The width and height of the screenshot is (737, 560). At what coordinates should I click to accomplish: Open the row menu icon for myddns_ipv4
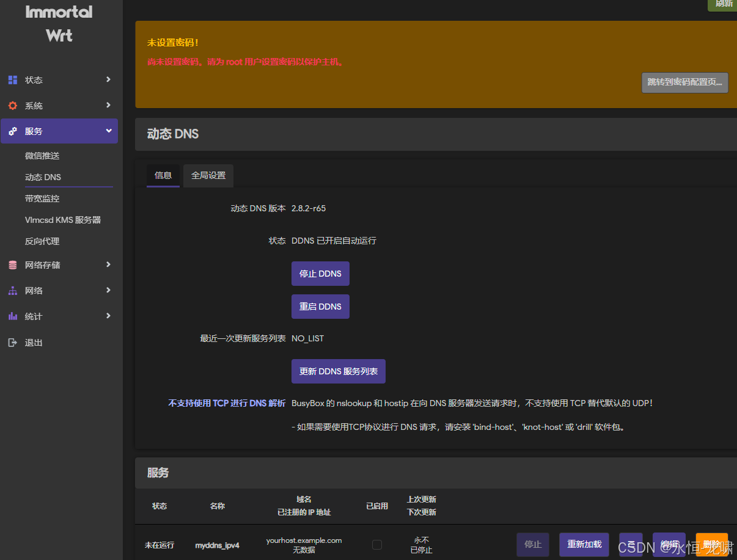click(631, 545)
